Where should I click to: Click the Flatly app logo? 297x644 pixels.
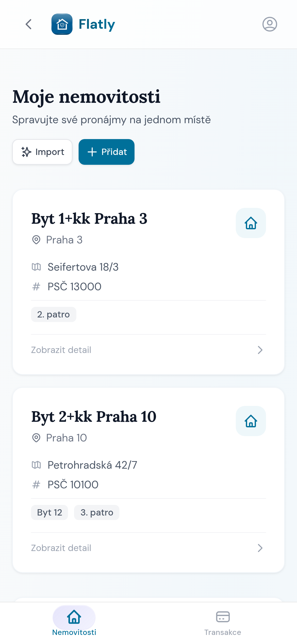point(62,24)
